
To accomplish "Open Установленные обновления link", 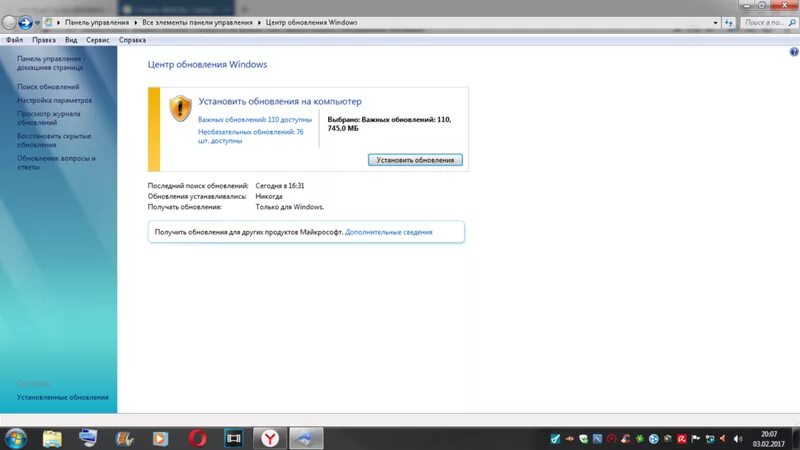I will pyautogui.click(x=63, y=397).
